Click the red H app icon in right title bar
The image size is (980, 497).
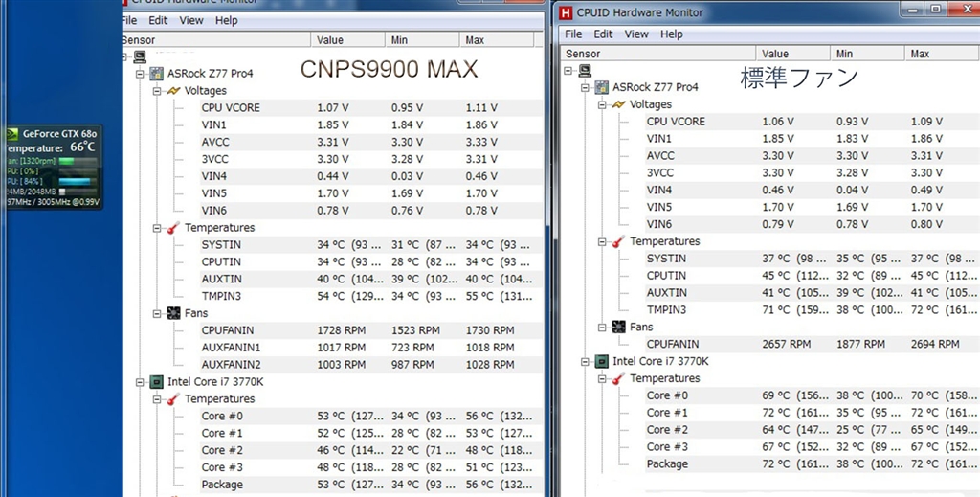[567, 12]
